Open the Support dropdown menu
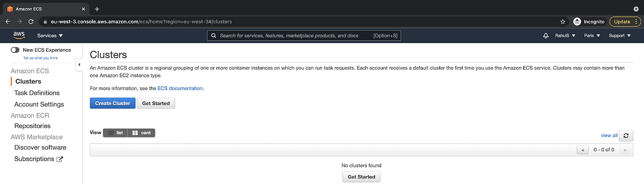This screenshot has height=184, width=644. pos(619,35)
